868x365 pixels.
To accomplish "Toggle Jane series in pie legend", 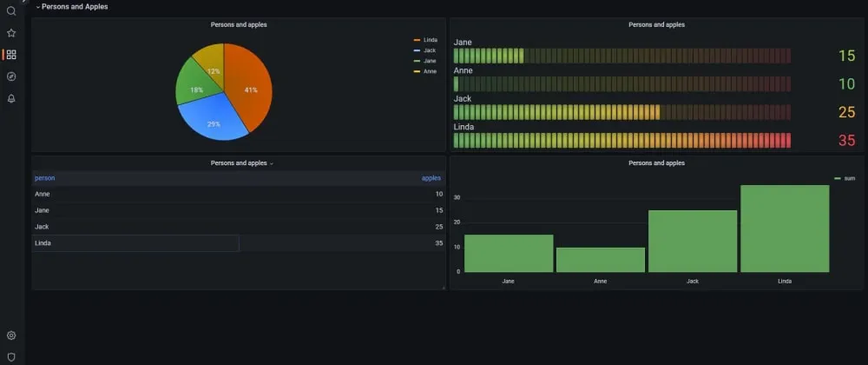I will (x=424, y=61).
